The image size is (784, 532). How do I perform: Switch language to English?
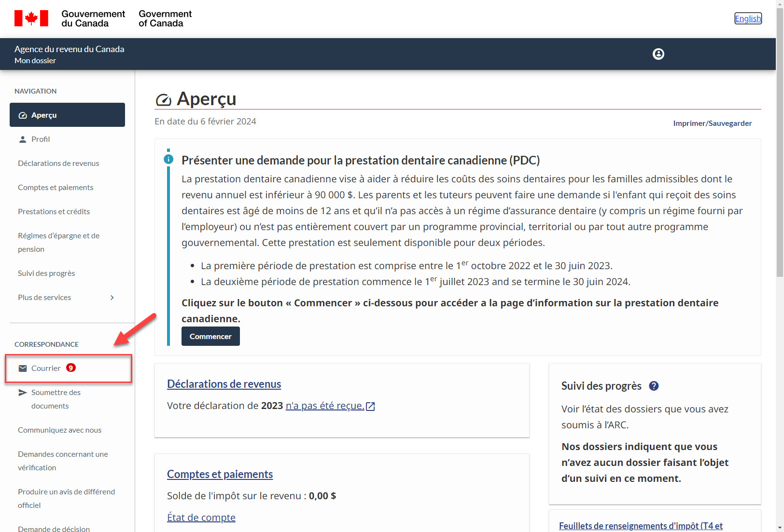748,18
